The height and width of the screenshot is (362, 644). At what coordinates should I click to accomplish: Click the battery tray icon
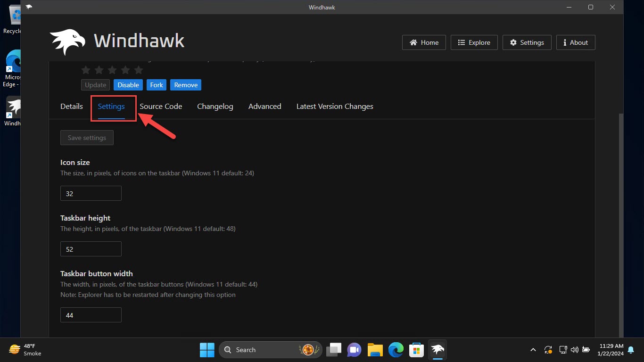(586, 350)
